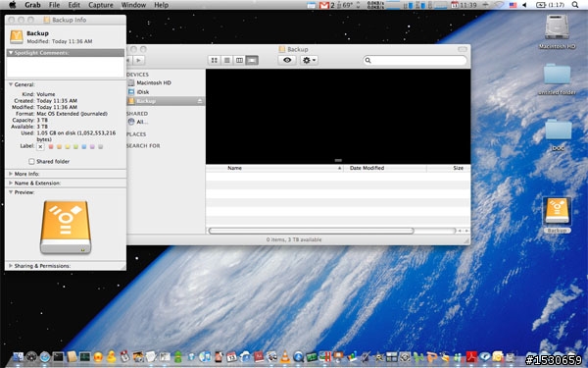
Task: Apply the green label color
Action: 75,146
